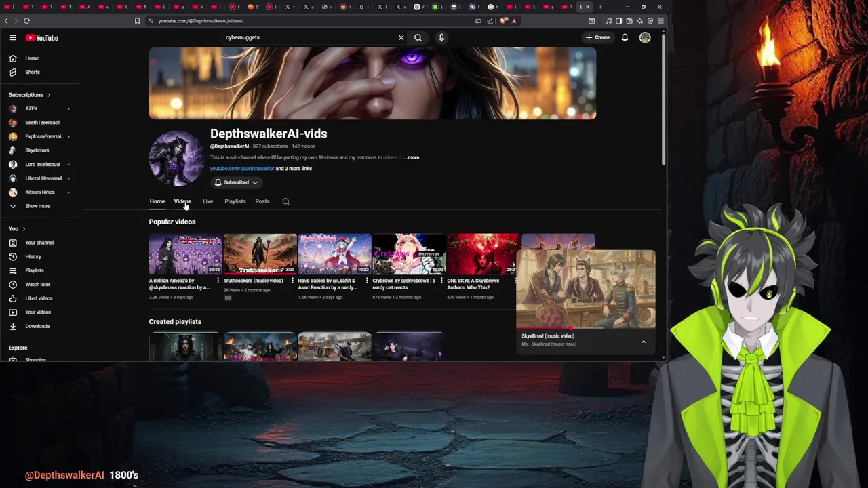Expand the Subscriptions section chevron
868x488 pixels.
[48, 95]
